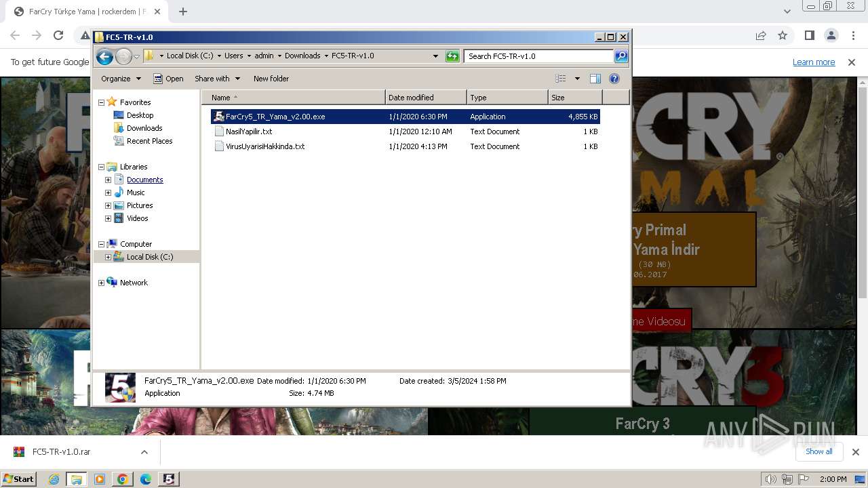Toggle the preview pane button
The image size is (868, 488).
(x=595, y=79)
